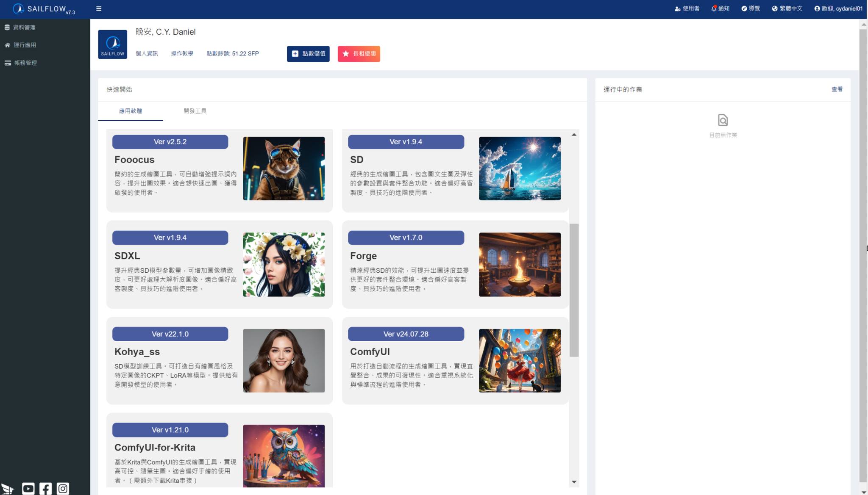The height and width of the screenshot is (495, 868).
Task: Click the SD sailboat thumbnail
Action: [520, 169]
